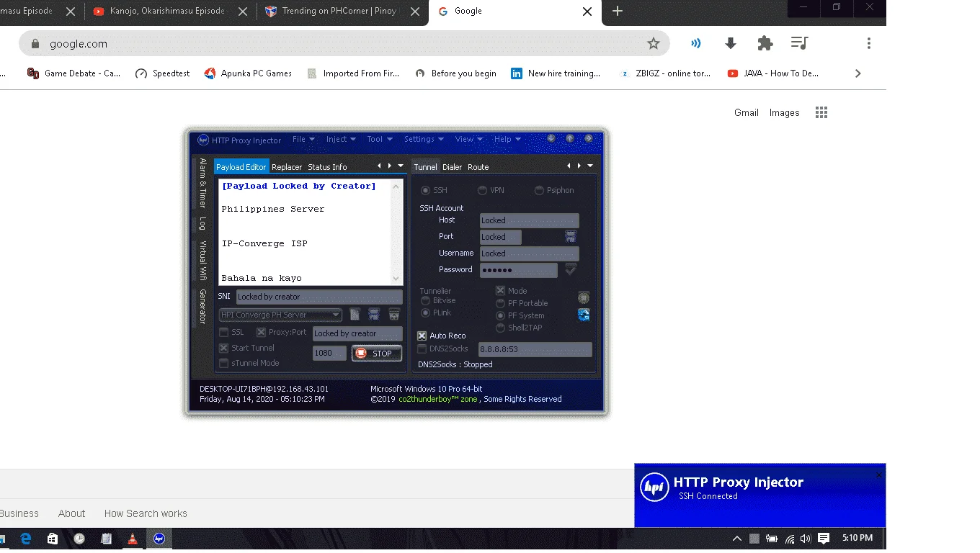Expand the left panel tab list arrow
980x553 pixels.
[401, 166]
